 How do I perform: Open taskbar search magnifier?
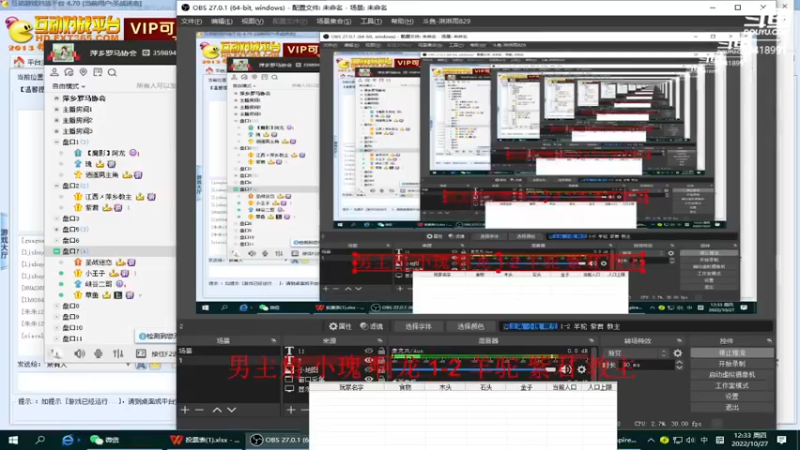pyautogui.click(x=40, y=440)
